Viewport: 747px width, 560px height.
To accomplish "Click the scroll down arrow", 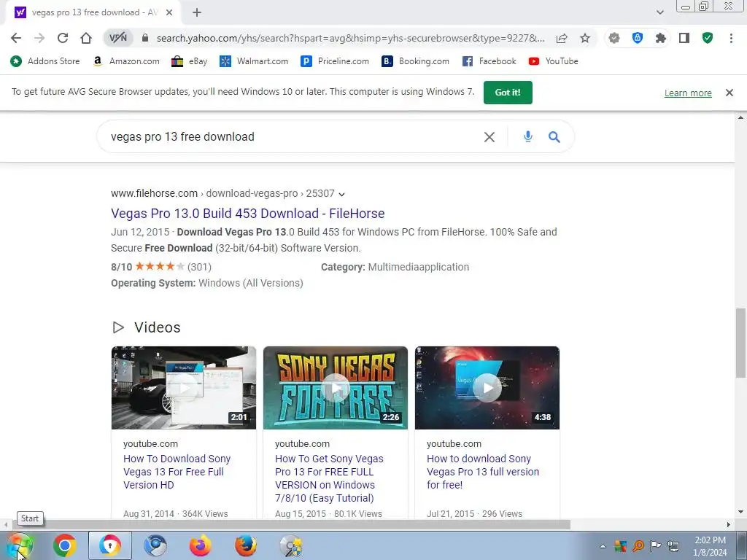I will (740, 512).
